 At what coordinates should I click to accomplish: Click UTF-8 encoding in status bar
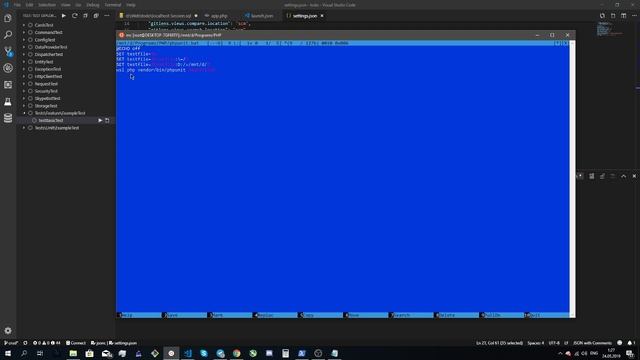click(554, 343)
